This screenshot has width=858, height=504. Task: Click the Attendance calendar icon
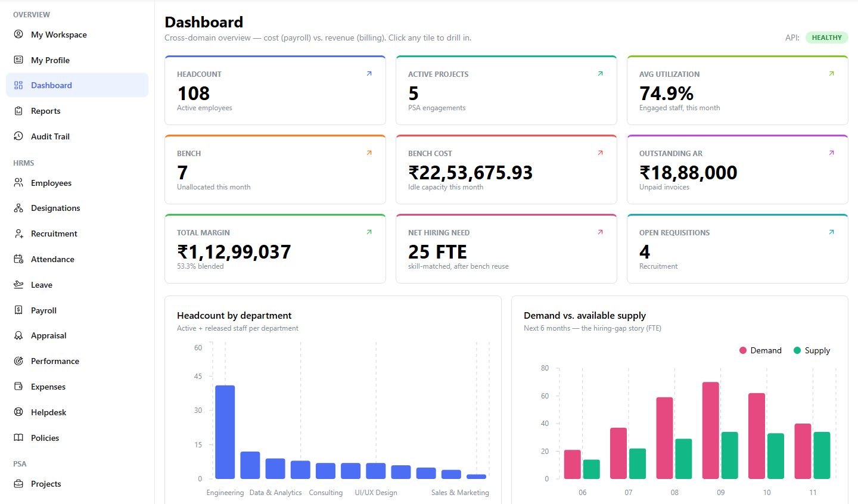click(x=18, y=259)
